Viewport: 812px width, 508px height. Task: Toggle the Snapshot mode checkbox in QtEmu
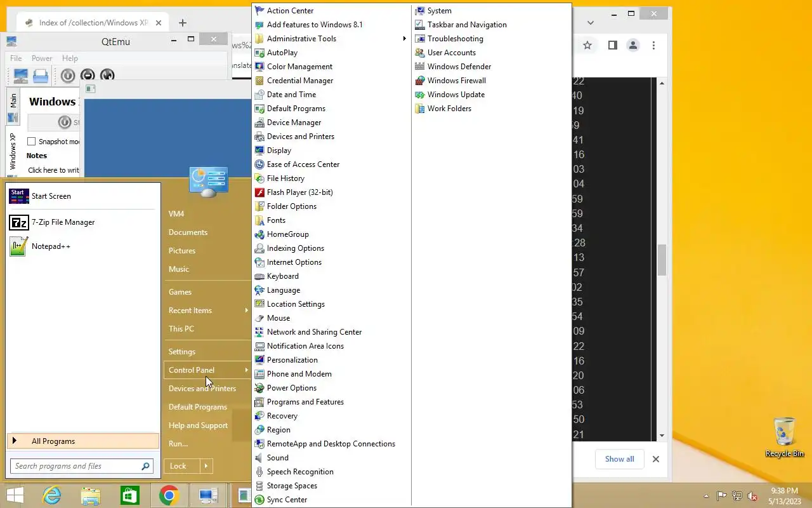pyautogui.click(x=31, y=142)
